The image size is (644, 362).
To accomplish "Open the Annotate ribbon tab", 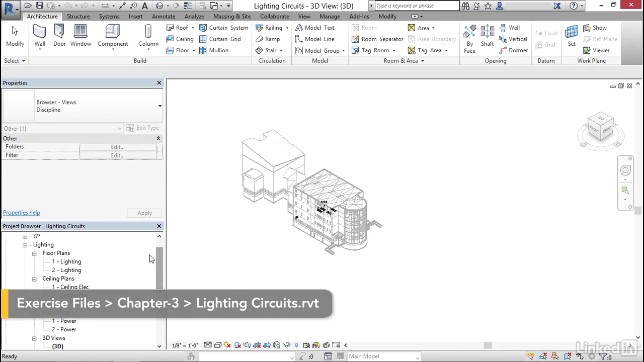I will pos(164,16).
